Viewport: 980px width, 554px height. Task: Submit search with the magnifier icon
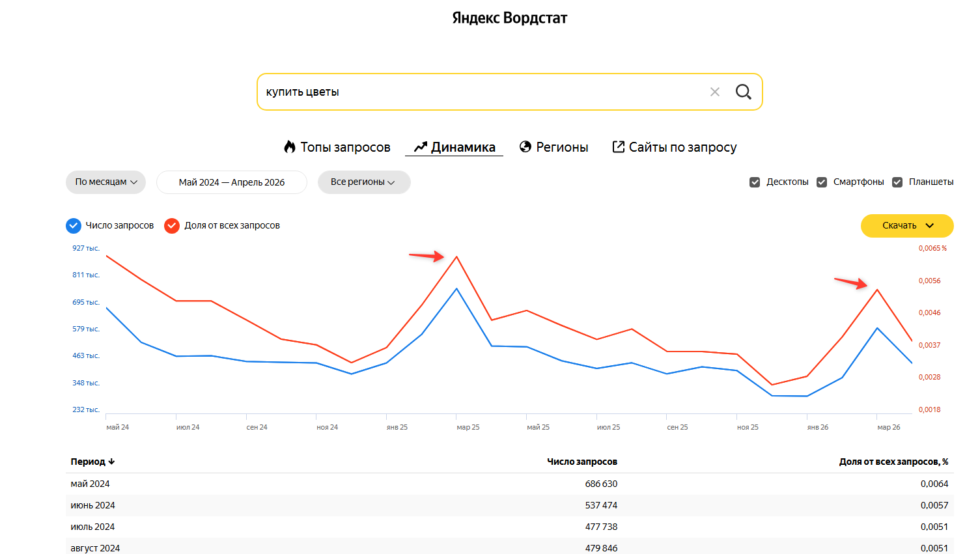744,92
